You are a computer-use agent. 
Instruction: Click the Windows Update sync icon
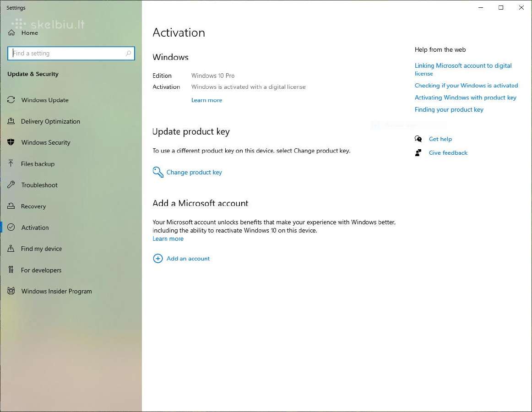click(11, 100)
